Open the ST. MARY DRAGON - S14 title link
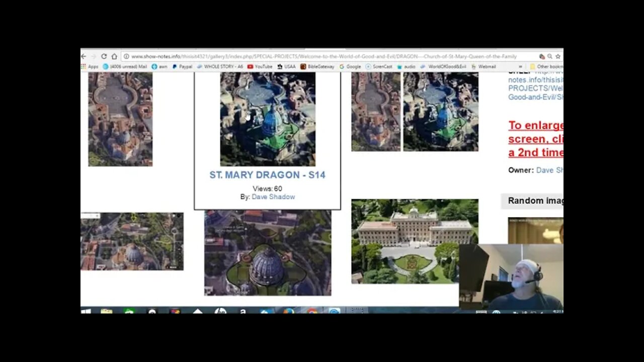Viewport: 644px width, 362px height. click(268, 175)
